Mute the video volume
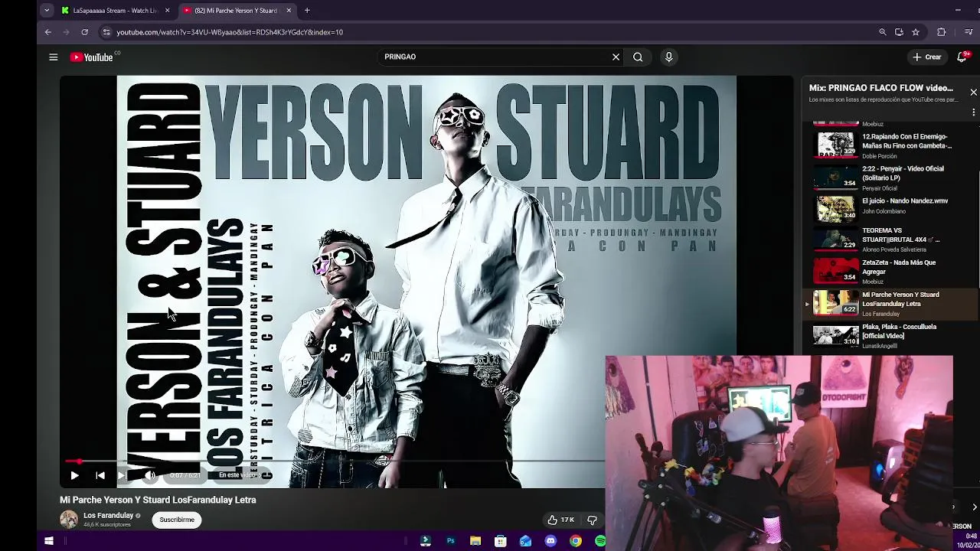Screen dimensions: 980x551 pos(150,475)
